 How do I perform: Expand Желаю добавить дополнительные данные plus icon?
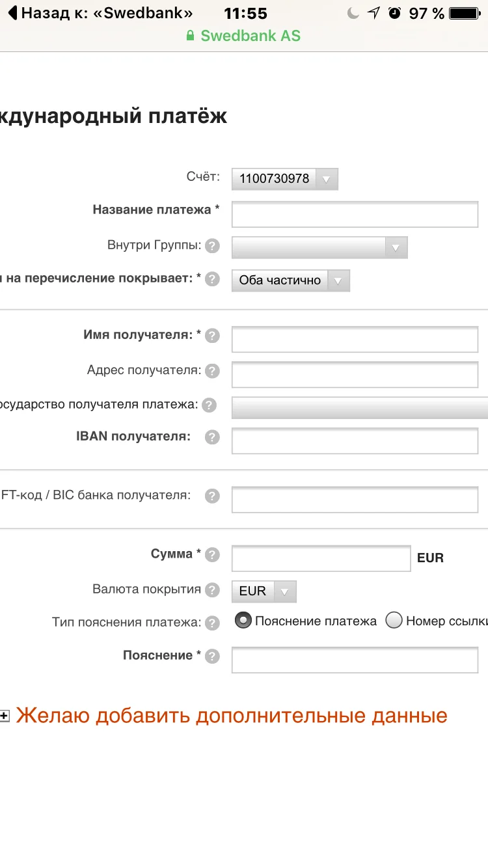coord(5,716)
